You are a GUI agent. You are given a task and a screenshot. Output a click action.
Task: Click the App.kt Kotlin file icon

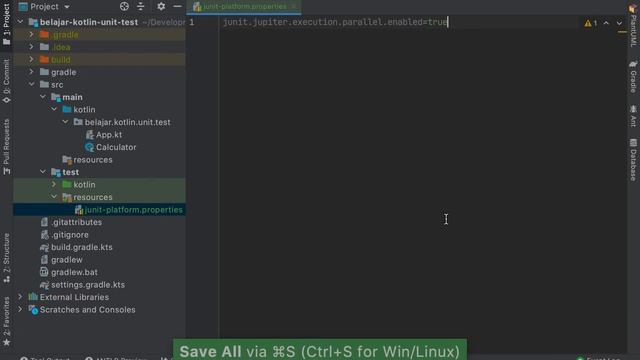(x=89, y=135)
